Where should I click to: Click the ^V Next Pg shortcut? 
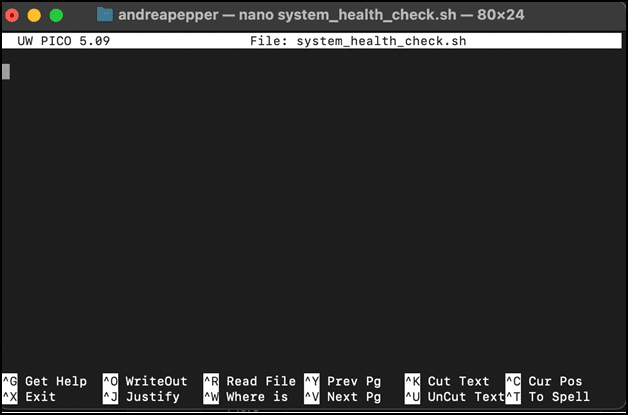coord(342,397)
